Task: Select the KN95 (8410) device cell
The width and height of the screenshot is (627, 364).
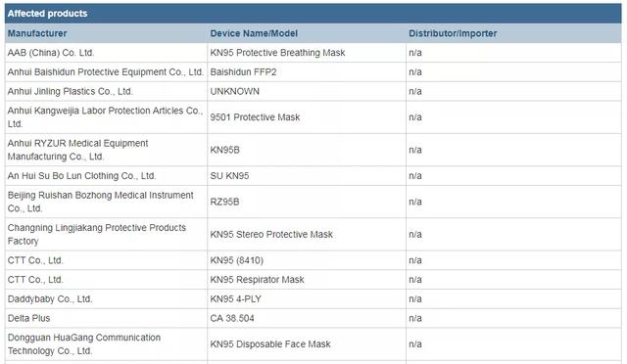Action: click(x=307, y=260)
